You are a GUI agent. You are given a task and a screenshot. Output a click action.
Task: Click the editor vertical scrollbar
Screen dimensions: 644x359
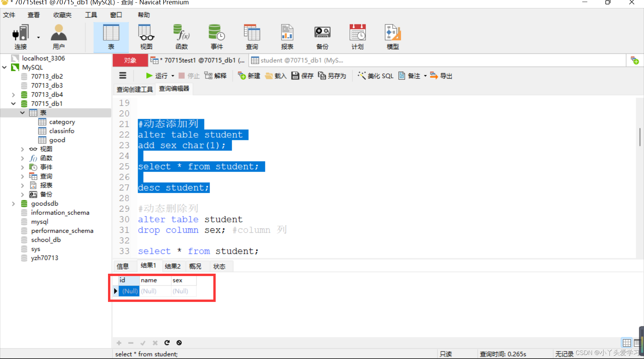coord(639,137)
